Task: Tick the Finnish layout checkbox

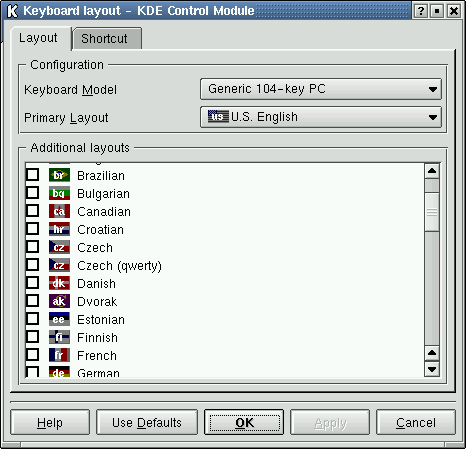Action: (33, 336)
